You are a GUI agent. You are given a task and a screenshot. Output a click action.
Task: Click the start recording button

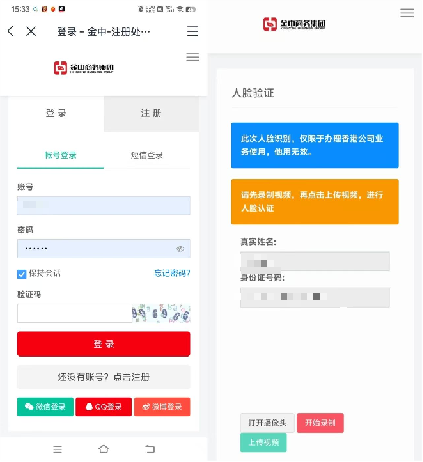coord(320,423)
